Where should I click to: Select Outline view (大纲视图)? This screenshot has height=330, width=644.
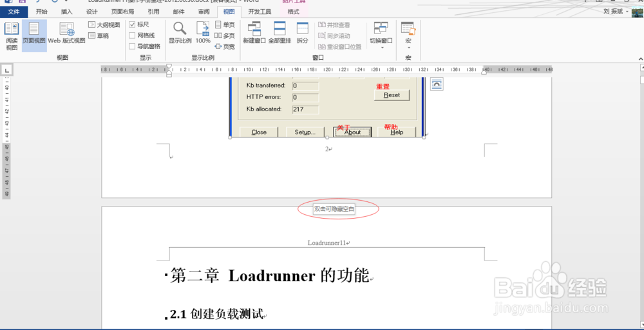(x=104, y=25)
